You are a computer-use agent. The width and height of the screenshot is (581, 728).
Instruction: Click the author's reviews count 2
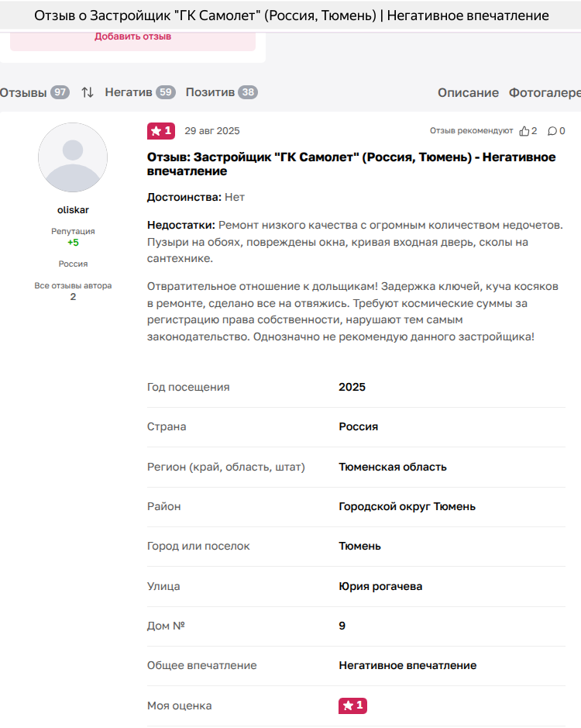pos(73,297)
